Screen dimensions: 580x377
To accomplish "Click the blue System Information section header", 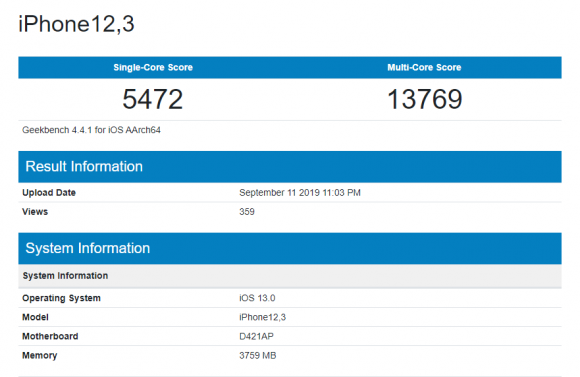I will 290,249.
